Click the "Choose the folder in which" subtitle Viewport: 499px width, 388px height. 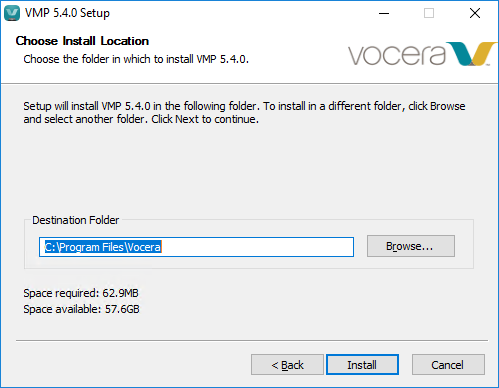[x=136, y=59]
